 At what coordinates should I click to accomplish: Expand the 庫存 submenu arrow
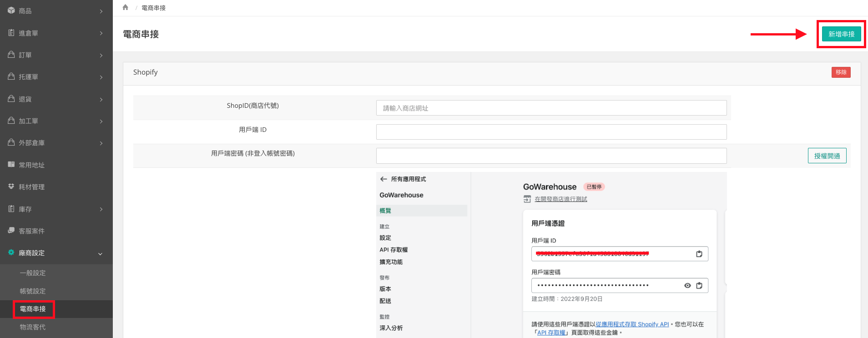(x=101, y=209)
